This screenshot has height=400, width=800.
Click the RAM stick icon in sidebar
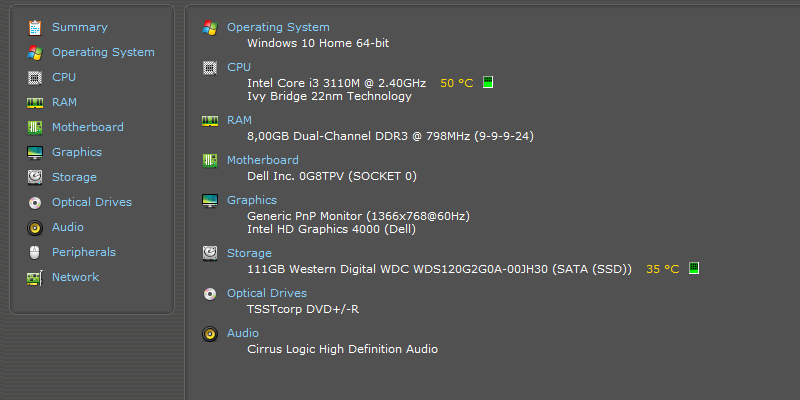35,103
